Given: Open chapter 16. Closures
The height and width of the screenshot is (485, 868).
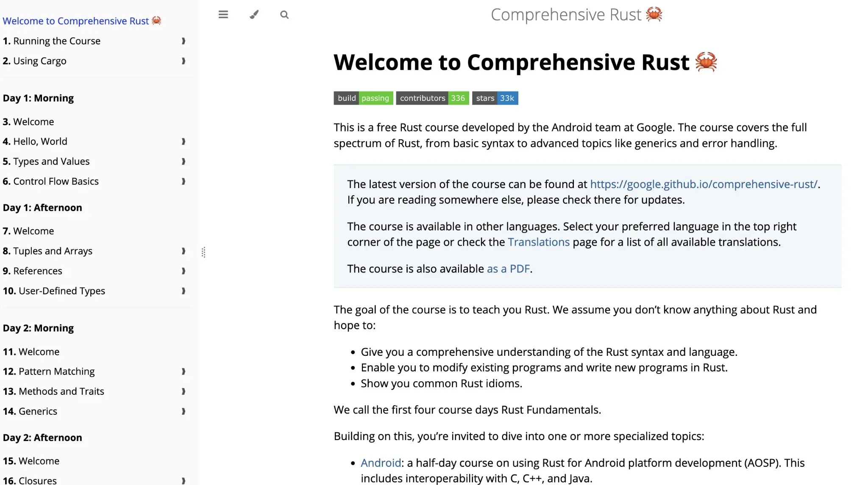Looking at the screenshot, I should pyautogui.click(x=30, y=481).
